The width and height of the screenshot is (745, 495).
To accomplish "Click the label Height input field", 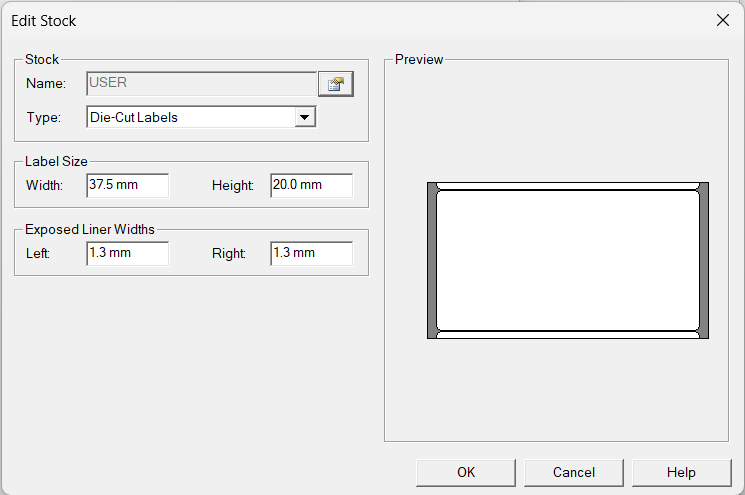I will (311, 185).
